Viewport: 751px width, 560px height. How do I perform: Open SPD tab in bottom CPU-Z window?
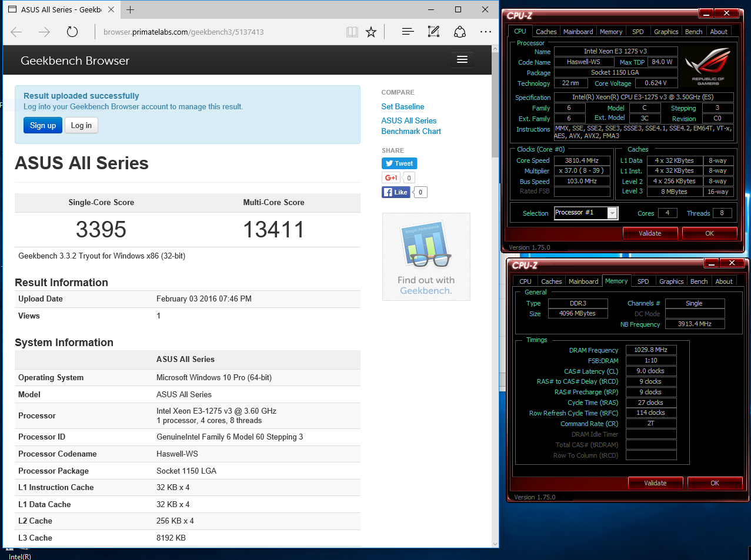click(643, 281)
